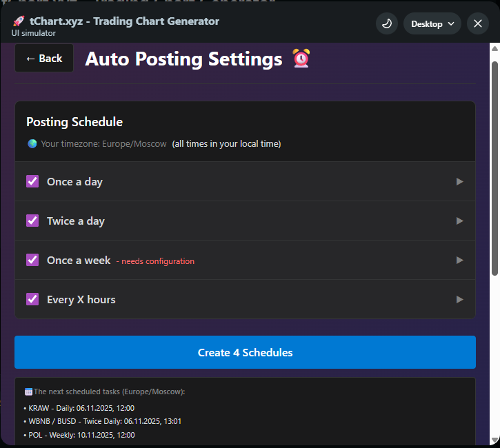
Task: Click the 'Auto Posting Settings' title
Action: pyautogui.click(x=183, y=59)
